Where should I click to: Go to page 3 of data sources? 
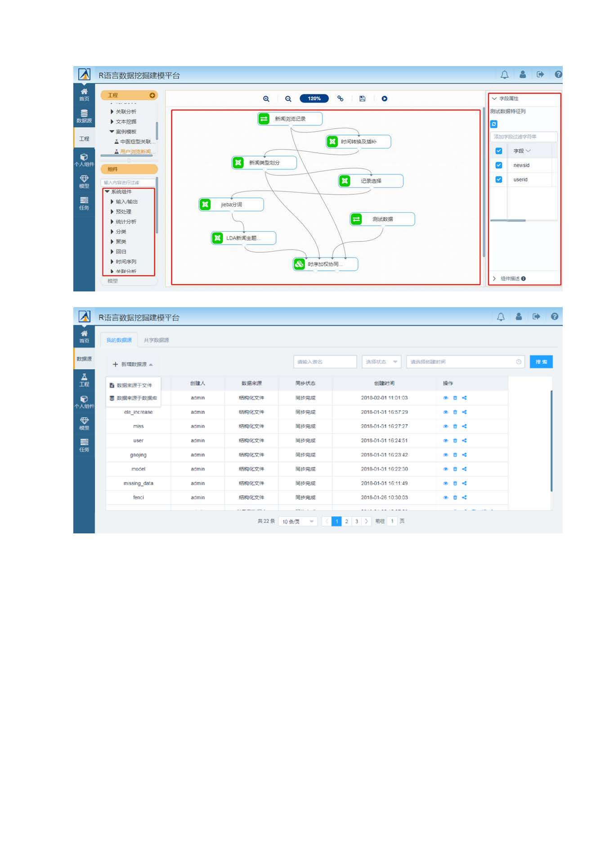[x=357, y=522]
